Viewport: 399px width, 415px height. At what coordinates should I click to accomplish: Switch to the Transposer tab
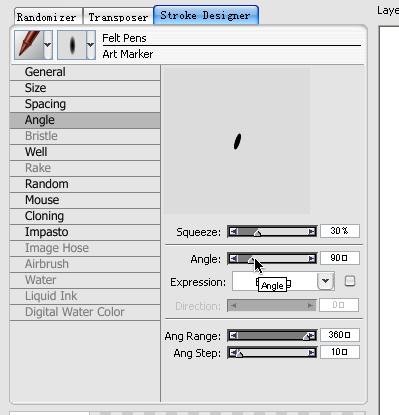coord(118,17)
